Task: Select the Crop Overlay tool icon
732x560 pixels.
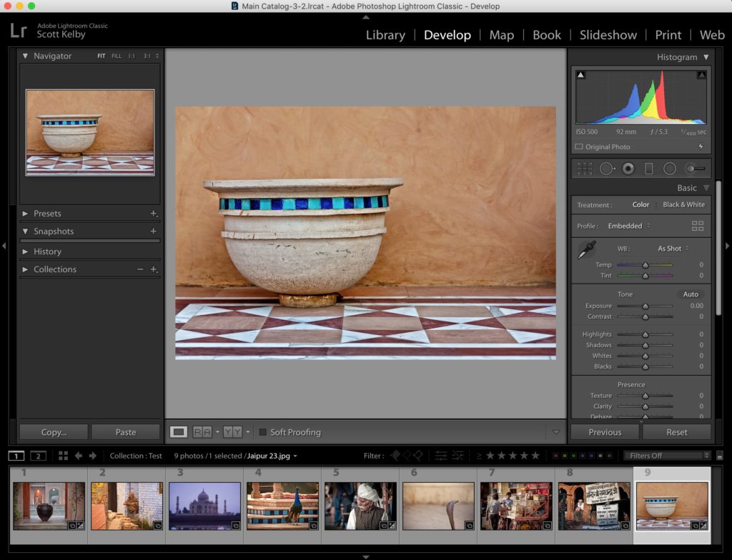Action: tap(585, 169)
